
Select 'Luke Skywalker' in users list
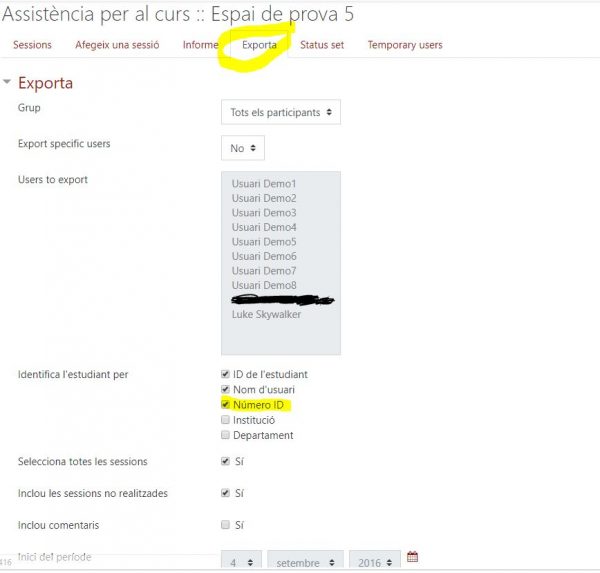pos(264,314)
